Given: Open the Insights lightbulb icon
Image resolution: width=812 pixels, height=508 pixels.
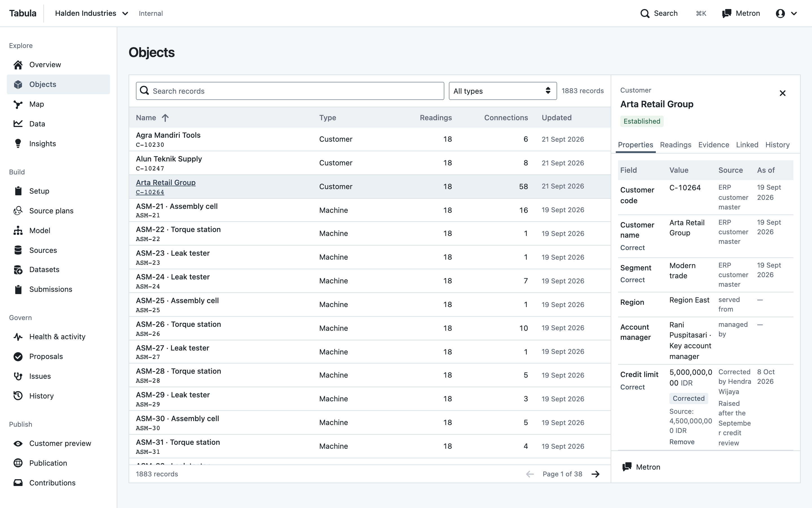Looking at the screenshot, I should [18, 143].
